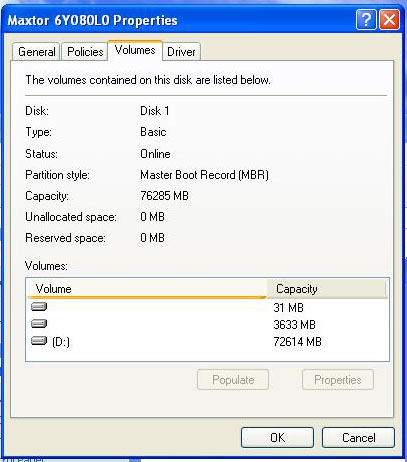Open the Policies tab
The width and height of the screenshot is (407, 462).
click(x=85, y=52)
